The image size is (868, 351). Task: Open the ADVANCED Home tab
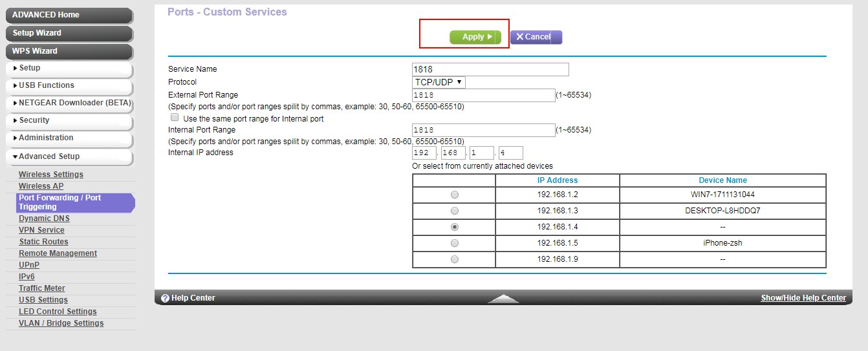click(69, 15)
